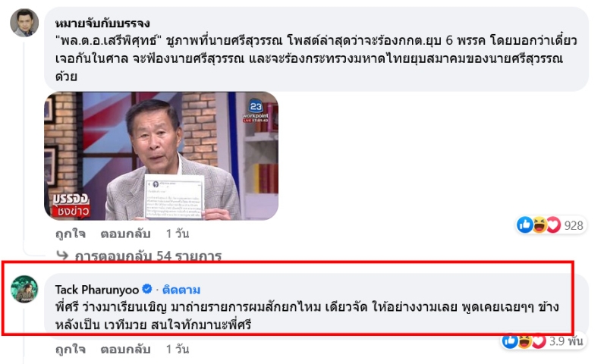
Task: Open the หมายจับกับบรรจง profile picture
Action: 24,23
